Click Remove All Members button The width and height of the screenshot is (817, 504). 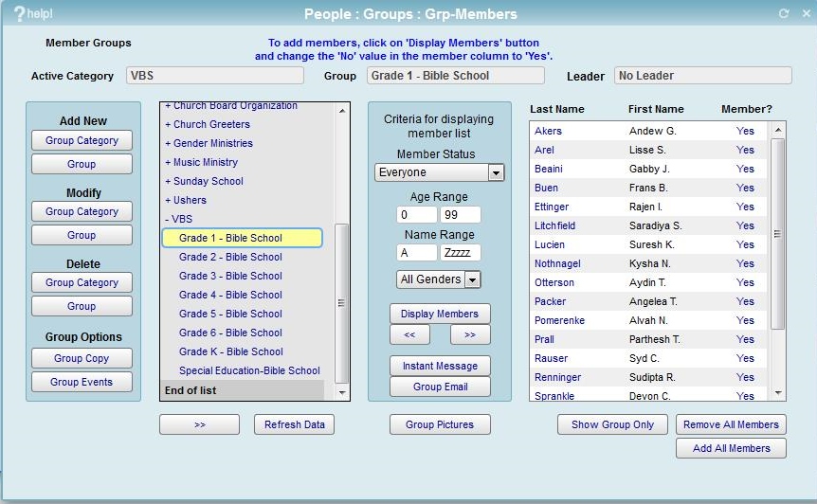pyautogui.click(x=731, y=424)
